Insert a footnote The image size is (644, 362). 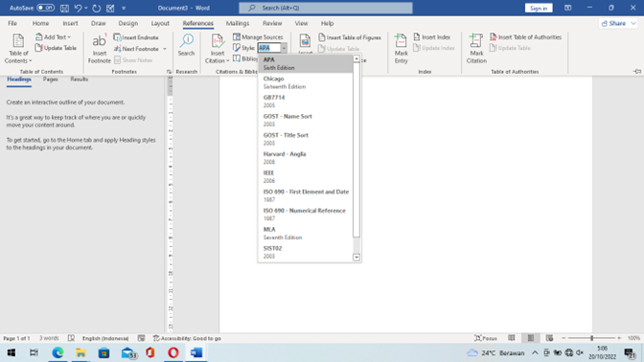point(99,49)
